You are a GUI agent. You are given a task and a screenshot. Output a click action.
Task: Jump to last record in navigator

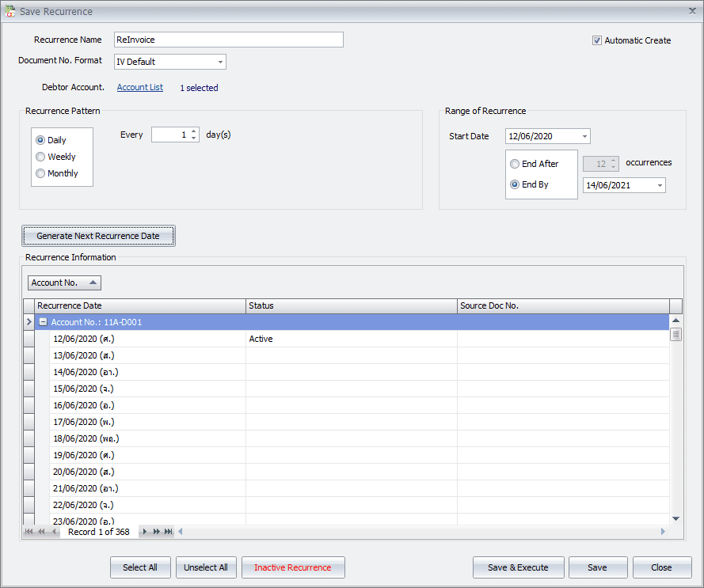tap(168, 532)
